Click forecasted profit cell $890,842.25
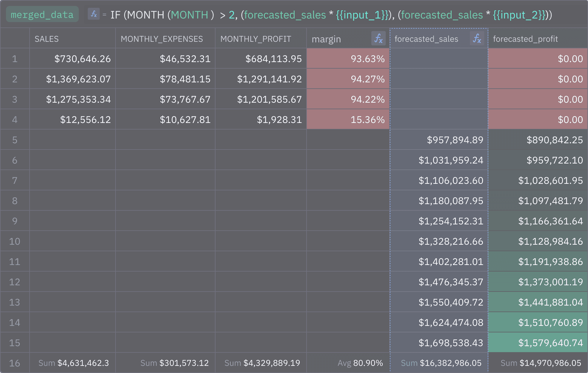The width and height of the screenshot is (588, 373). point(538,140)
